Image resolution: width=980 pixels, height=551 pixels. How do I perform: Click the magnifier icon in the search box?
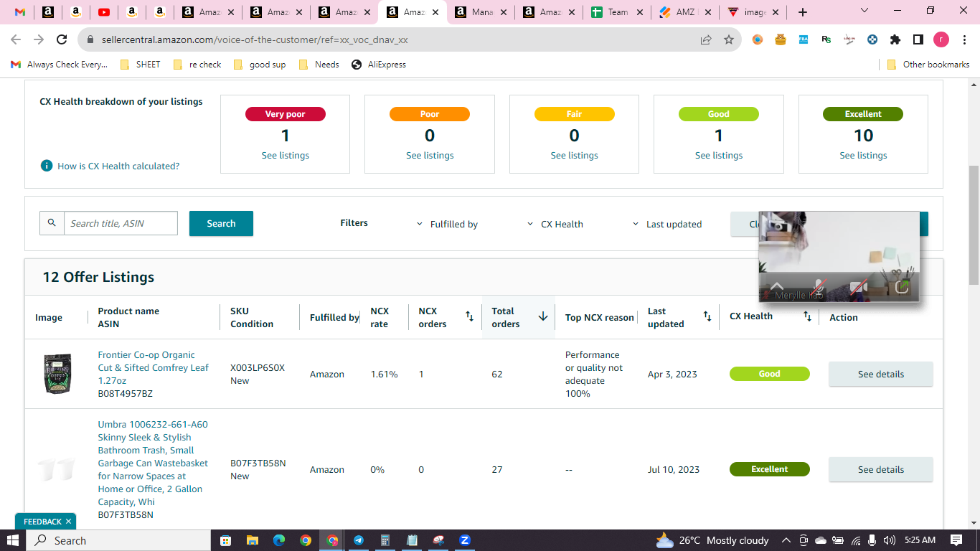coord(52,223)
